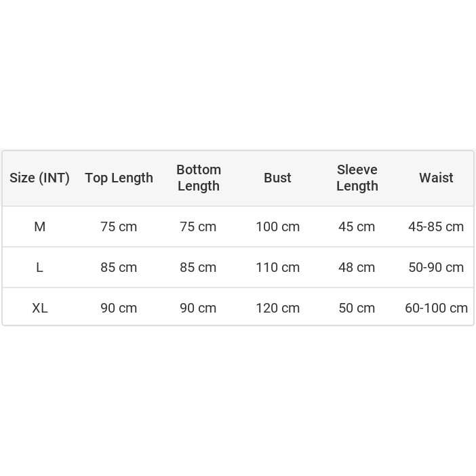The image size is (476, 476).
Task: Select the Waist column header
Action: click(436, 178)
